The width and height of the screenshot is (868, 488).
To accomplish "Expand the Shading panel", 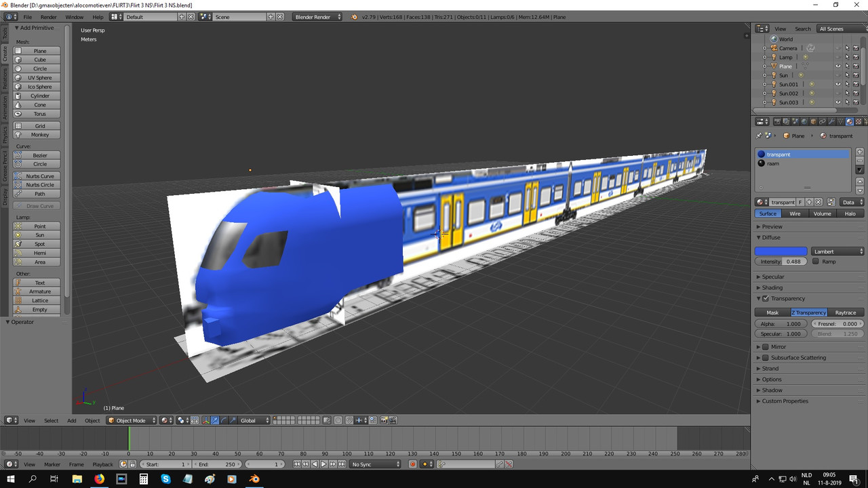I will tap(772, 287).
